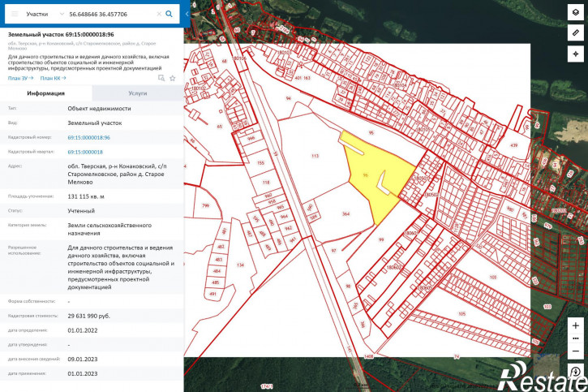Click the date value '01.01.2023'
Screen dimensions: 588x392
click(x=83, y=373)
